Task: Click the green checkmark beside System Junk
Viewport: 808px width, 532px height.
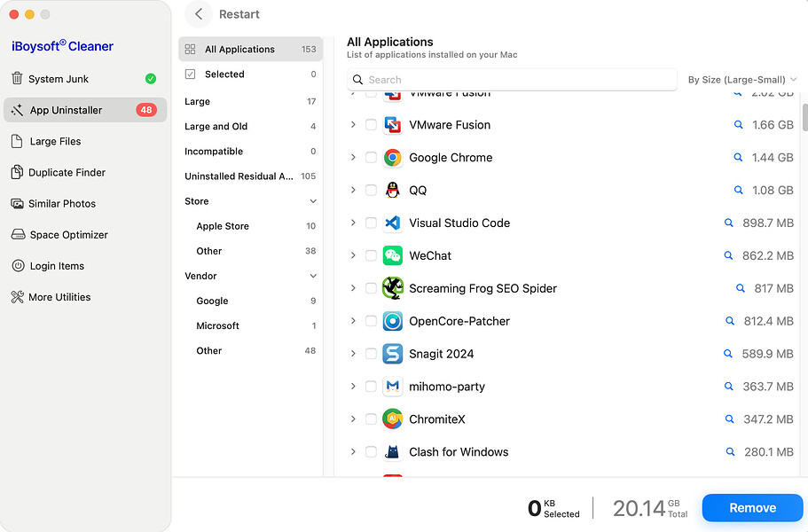Action: (x=151, y=78)
